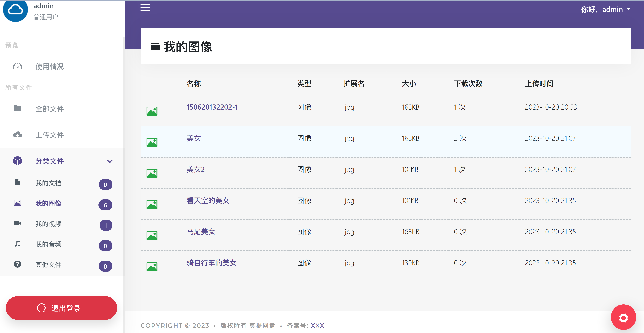The width and height of the screenshot is (644, 333).
Task: Select 我的图像 category in sidebar
Action: (48, 204)
